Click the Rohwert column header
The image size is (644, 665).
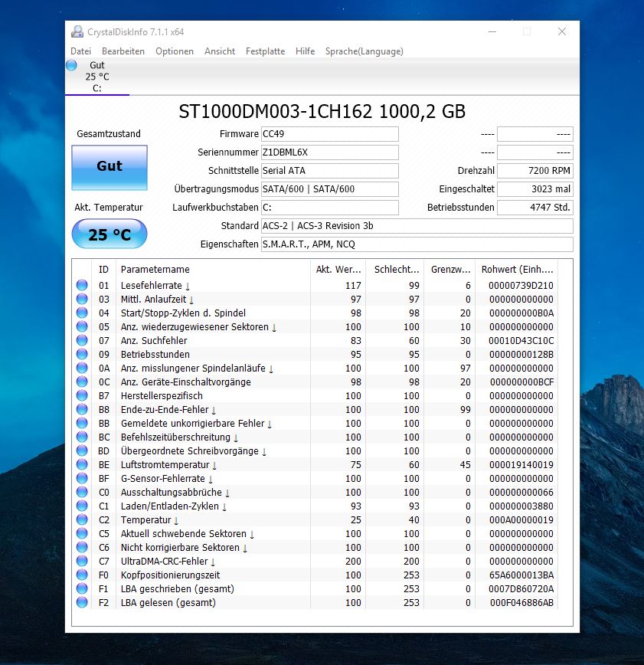pos(517,270)
